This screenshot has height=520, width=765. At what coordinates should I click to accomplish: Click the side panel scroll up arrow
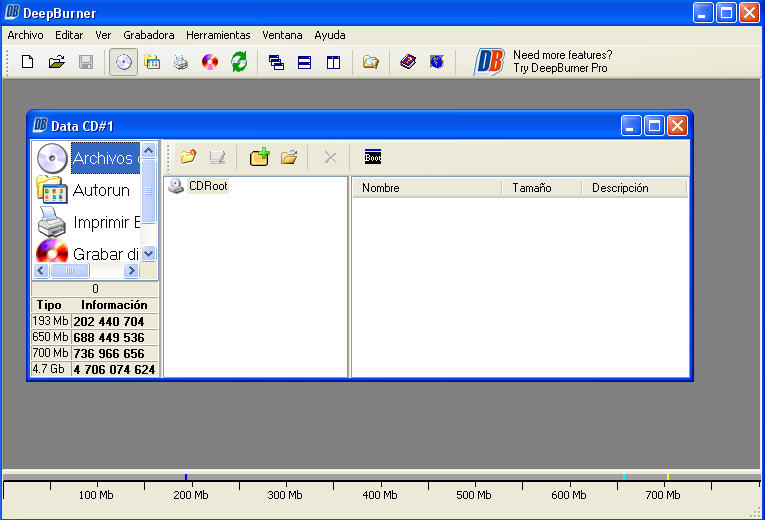[149, 150]
